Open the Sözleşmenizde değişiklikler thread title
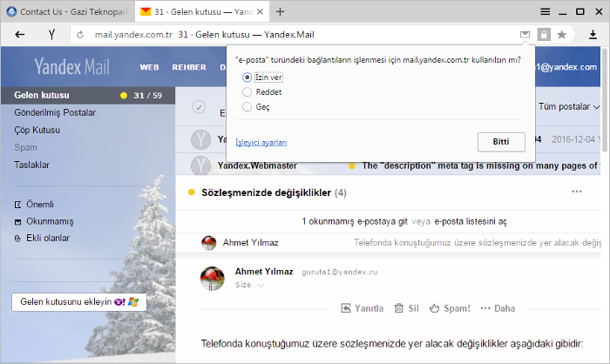The image size is (610, 364). click(266, 193)
